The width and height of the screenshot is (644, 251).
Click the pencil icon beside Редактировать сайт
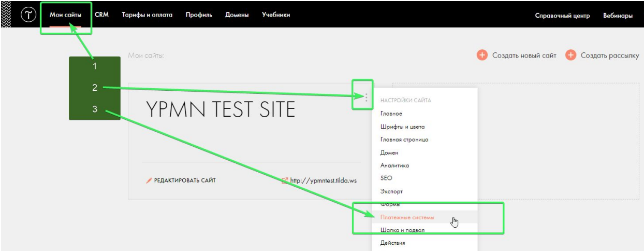coord(149,181)
